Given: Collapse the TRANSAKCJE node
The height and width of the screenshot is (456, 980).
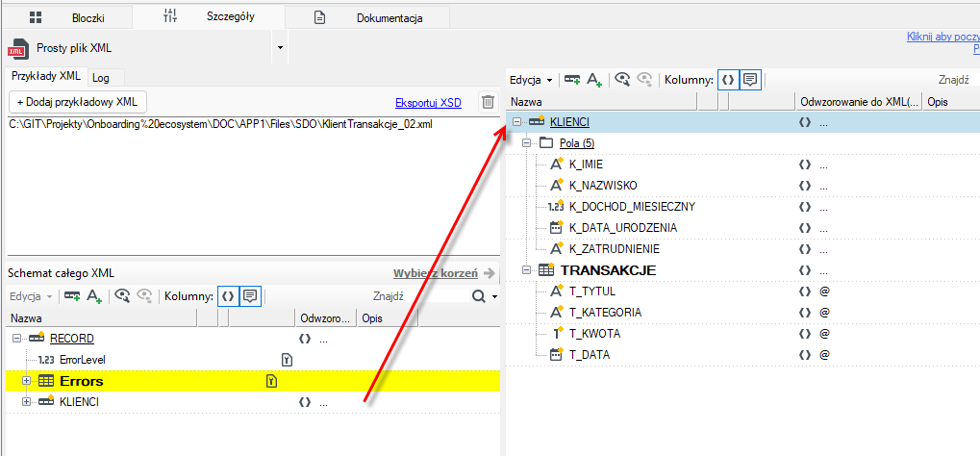Looking at the screenshot, I should click(x=527, y=271).
